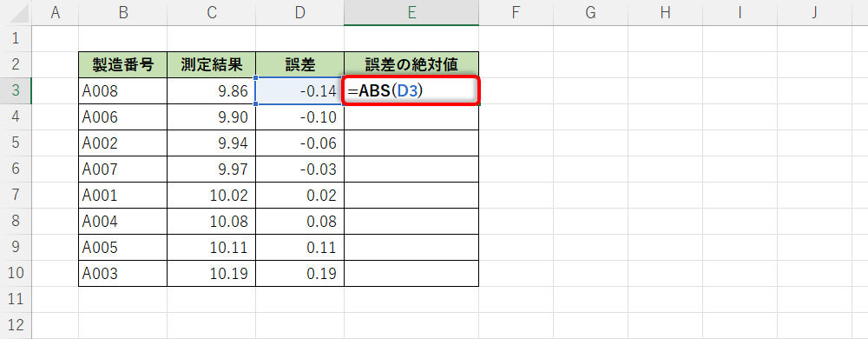Click the 誤差の絶対値 header cell
868x339 pixels.
point(411,65)
